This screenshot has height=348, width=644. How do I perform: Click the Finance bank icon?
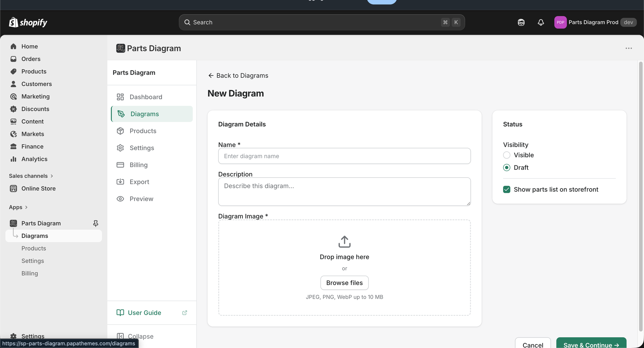pos(13,146)
